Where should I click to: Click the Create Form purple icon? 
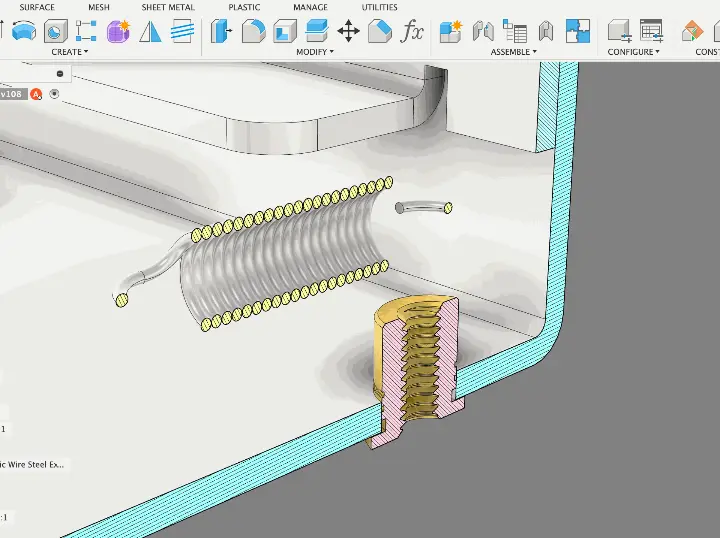[x=119, y=32]
